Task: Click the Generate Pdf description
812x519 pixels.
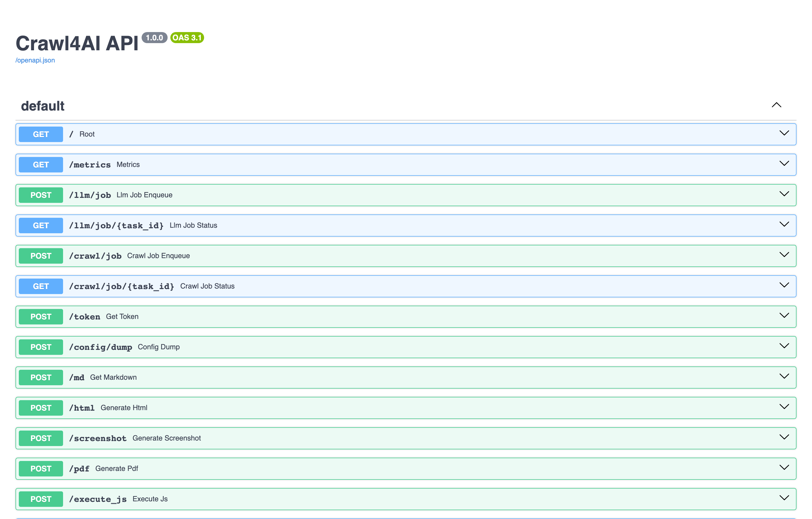Action: point(117,468)
